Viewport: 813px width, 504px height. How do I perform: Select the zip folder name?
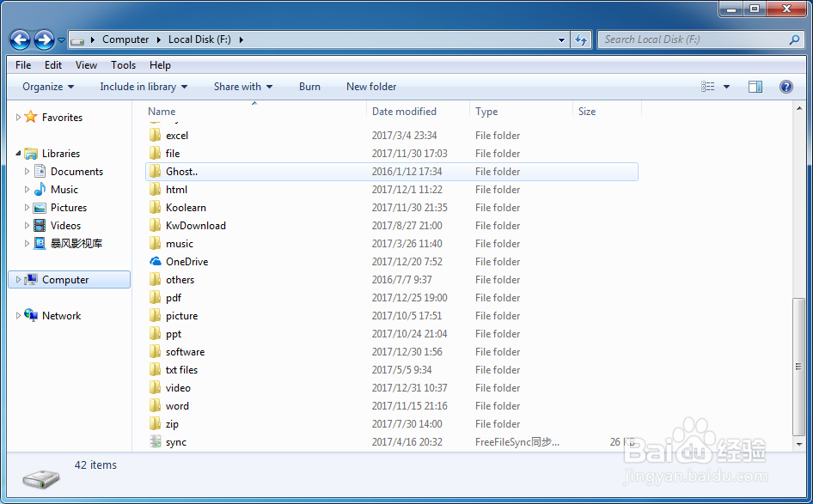[172, 424]
